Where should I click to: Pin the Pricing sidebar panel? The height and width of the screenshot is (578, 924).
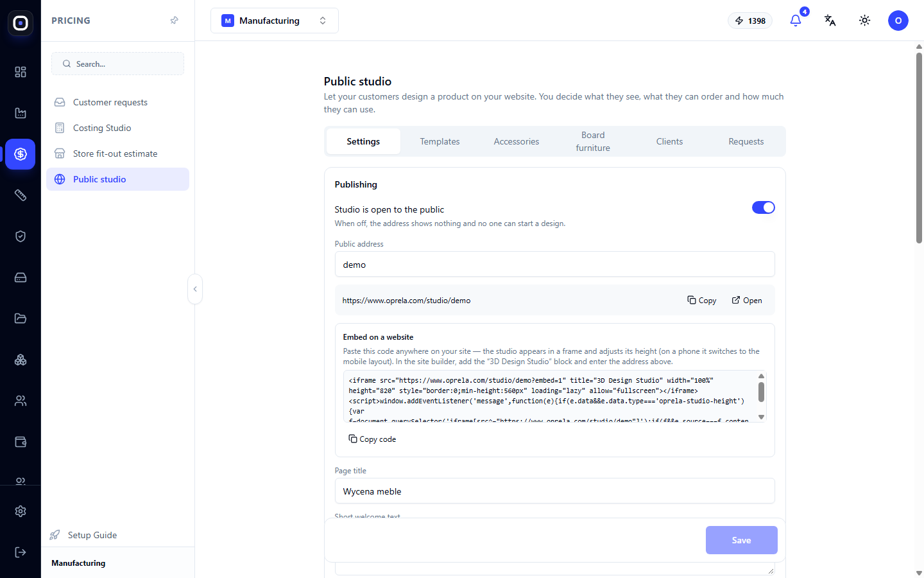point(174,21)
